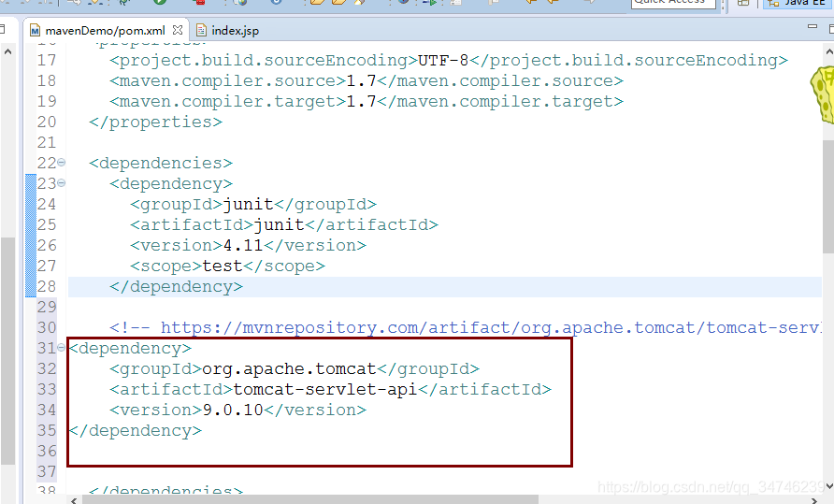Image resolution: width=834 pixels, height=504 pixels.
Task: Collapse the tomcat dependency fold at line 31
Action: tap(61, 348)
